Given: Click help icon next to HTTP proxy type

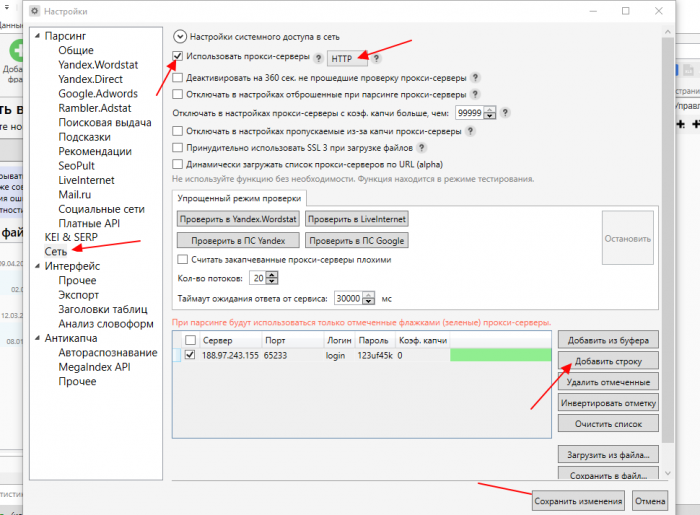Looking at the screenshot, I should pyautogui.click(x=376, y=59).
